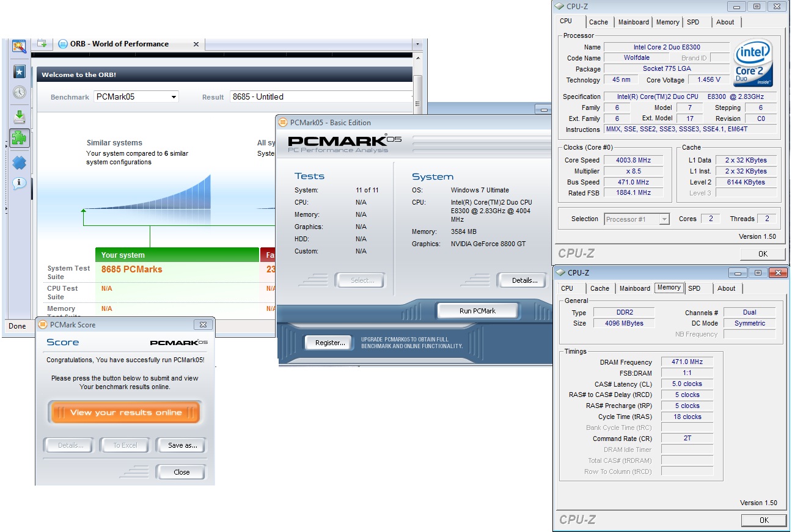Click the lower CPU-Z window title icon
The image size is (792, 532).
pyautogui.click(x=560, y=272)
